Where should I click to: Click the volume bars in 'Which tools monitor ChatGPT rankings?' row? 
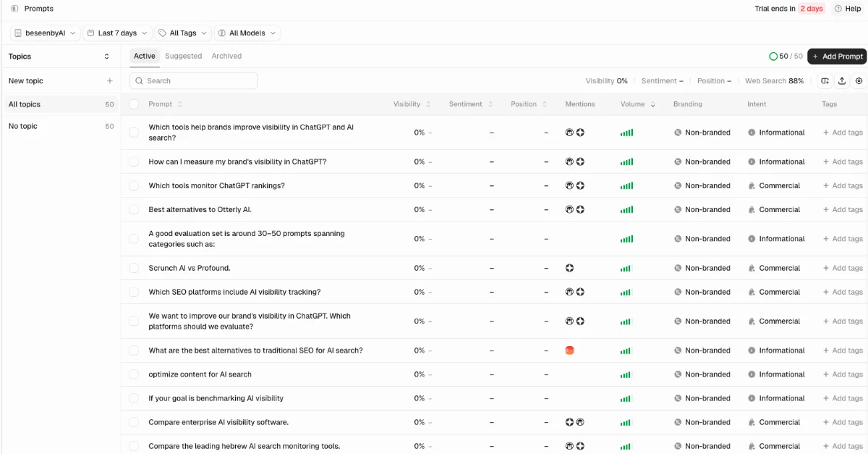pyautogui.click(x=626, y=185)
